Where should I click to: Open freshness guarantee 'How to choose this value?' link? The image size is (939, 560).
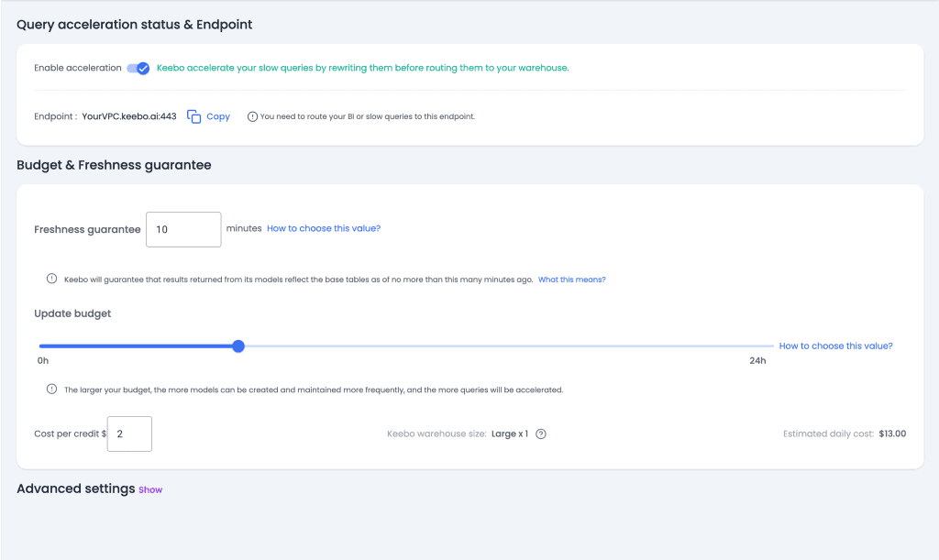[x=324, y=228]
